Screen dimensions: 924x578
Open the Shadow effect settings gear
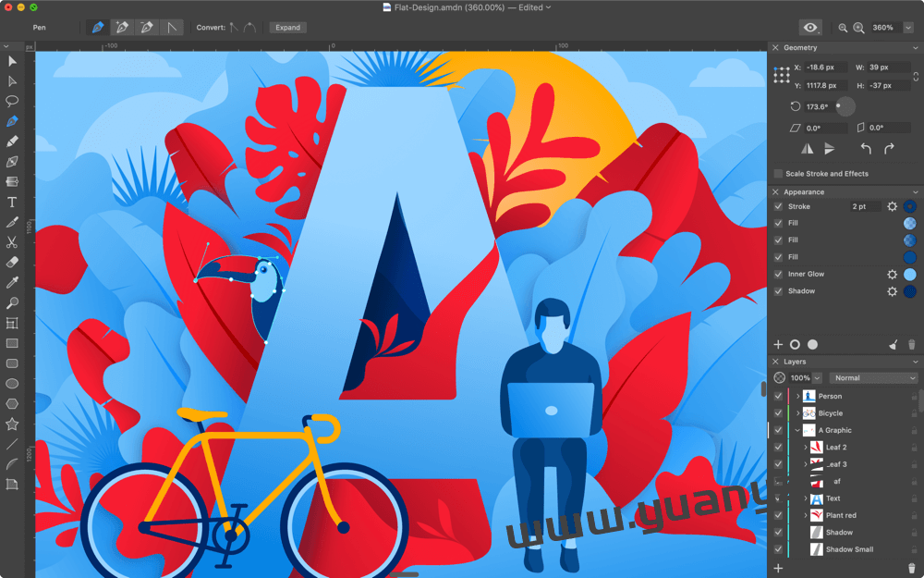click(x=892, y=291)
